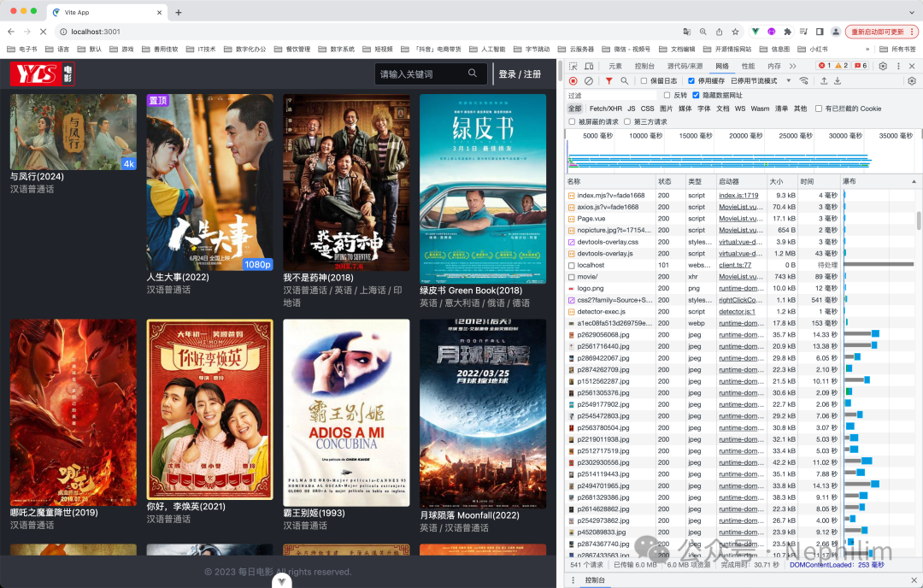This screenshot has width=923, height=588.
Task: Open new browser tab plus button
Action: [x=179, y=12]
